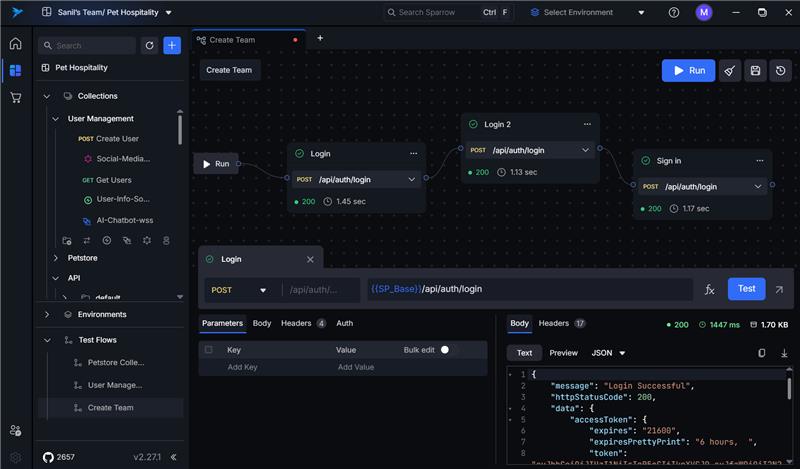Viewport: 800px width, 469px height.
Task: Expand the Petstore collection
Action: (x=56, y=258)
